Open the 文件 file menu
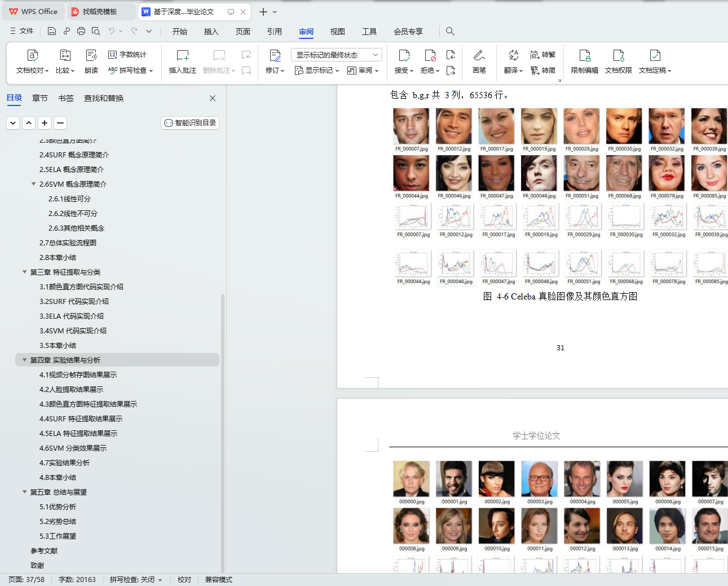The height and width of the screenshot is (586, 728). pyautogui.click(x=22, y=32)
